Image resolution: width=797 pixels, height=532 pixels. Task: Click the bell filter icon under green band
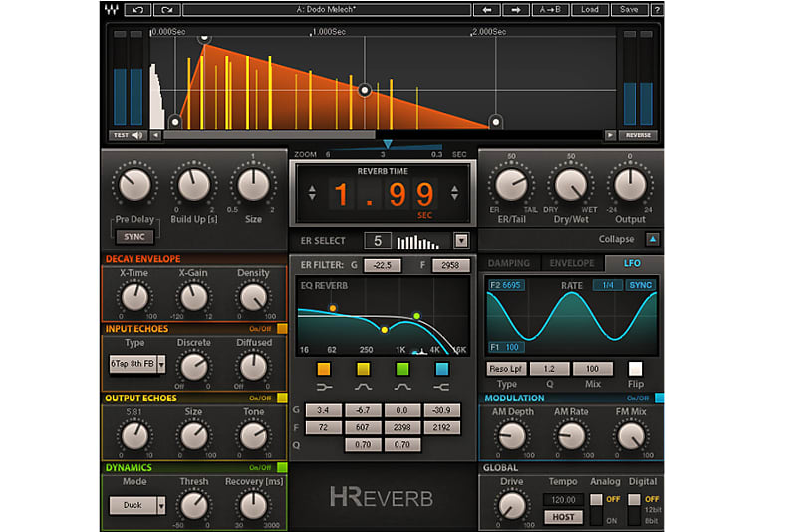pos(402,388)
